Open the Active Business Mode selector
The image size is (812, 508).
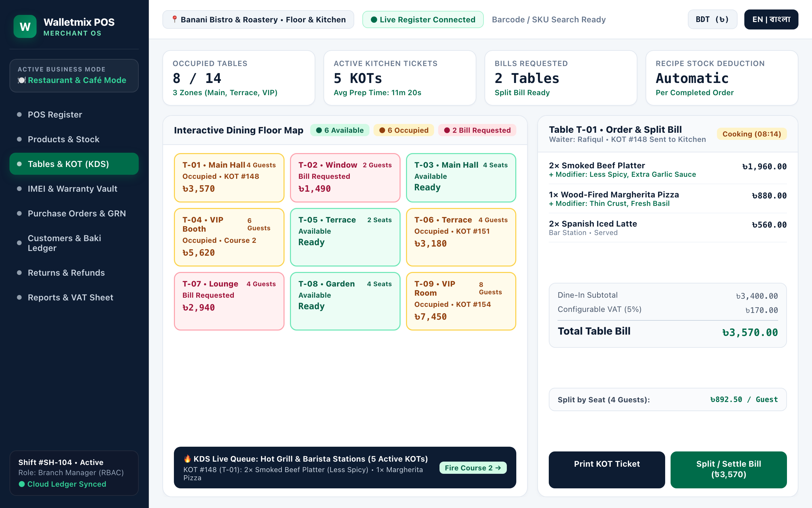click(x=74, y=76)
